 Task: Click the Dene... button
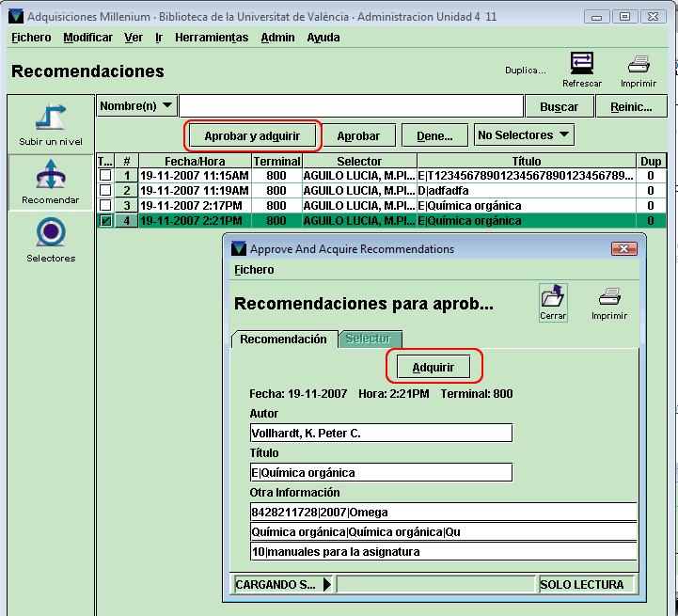(434, 135)
